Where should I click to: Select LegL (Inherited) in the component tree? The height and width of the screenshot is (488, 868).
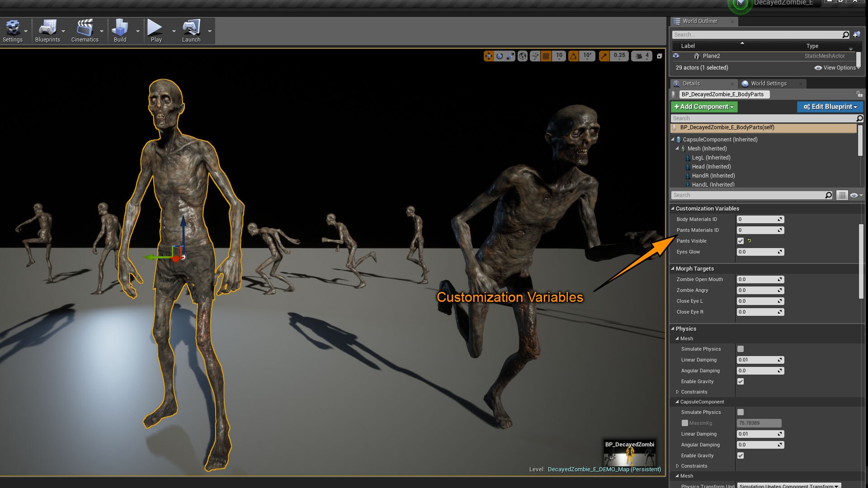click(711, 157)
